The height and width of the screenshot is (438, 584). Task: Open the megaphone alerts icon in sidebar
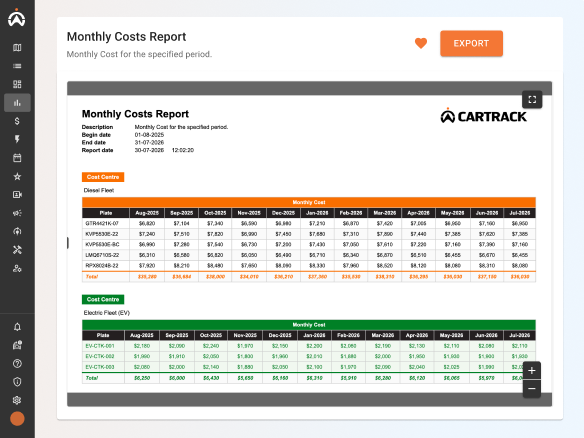click(17, 213)
